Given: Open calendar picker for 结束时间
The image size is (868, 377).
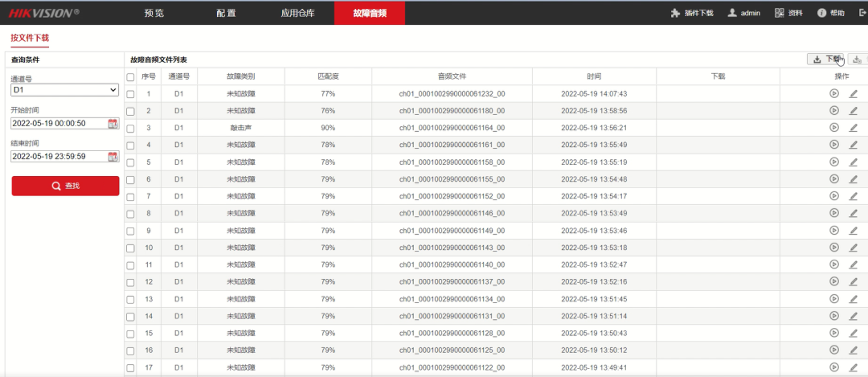Looking at the screenshot, I should (x=113, y=156).
